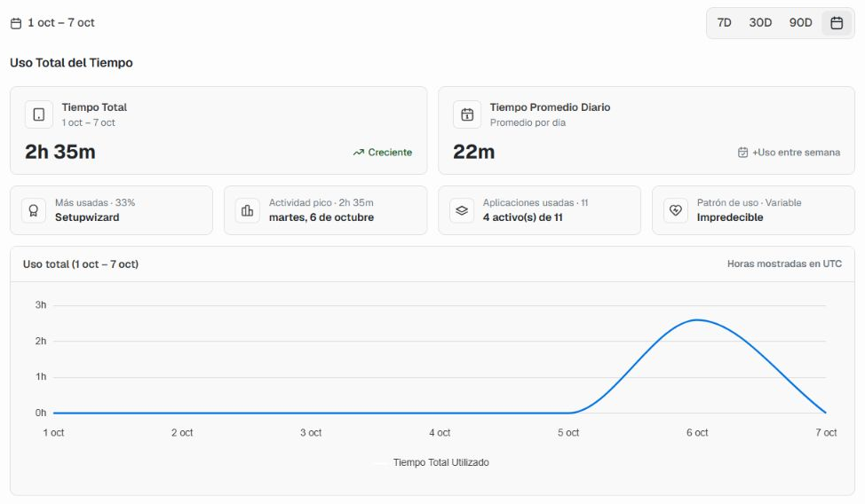Select the 2h 35m total time value
The height and width of the screenshot is (504, 865).
click(60, 152)
